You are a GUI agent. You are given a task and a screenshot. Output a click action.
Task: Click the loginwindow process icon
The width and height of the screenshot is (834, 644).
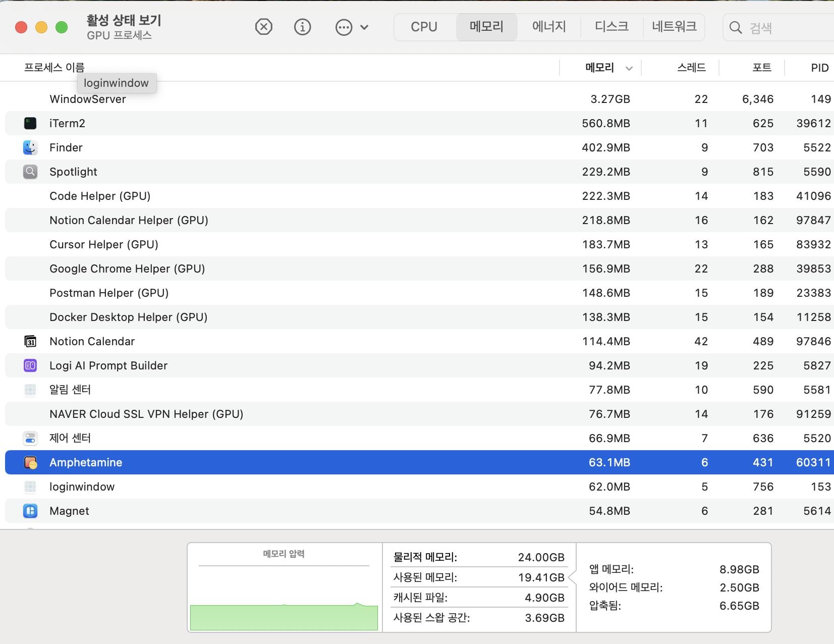click(30, 487)
